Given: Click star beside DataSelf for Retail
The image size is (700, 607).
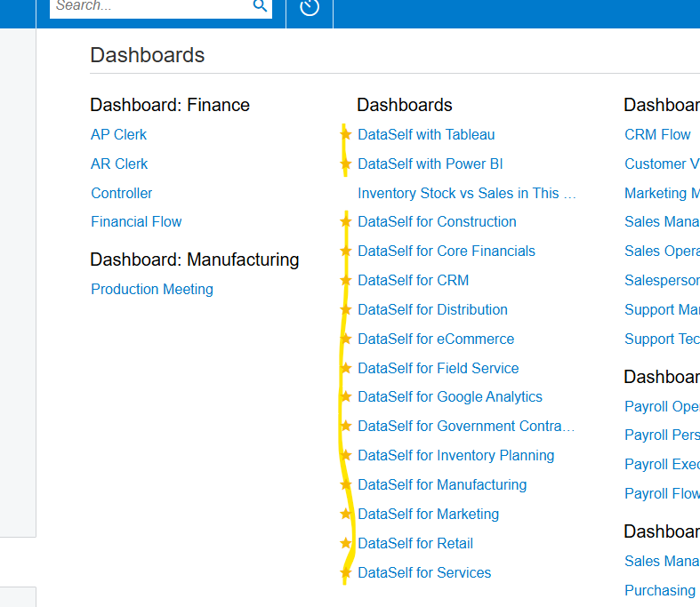Looking at the screenshot, I should [x=346, y=543].
